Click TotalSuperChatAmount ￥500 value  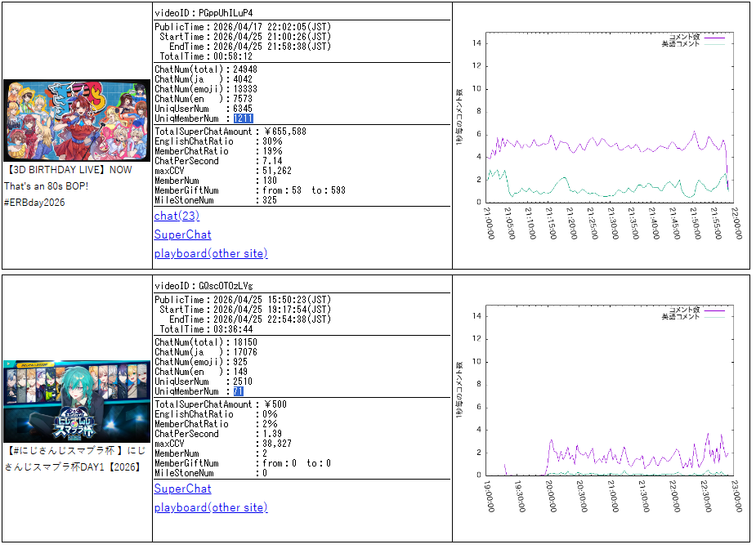pyautogui.click(x=275, y=405)
